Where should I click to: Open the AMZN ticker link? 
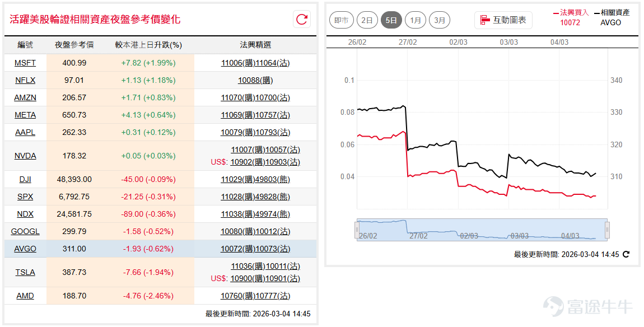[x=25, y=97]
